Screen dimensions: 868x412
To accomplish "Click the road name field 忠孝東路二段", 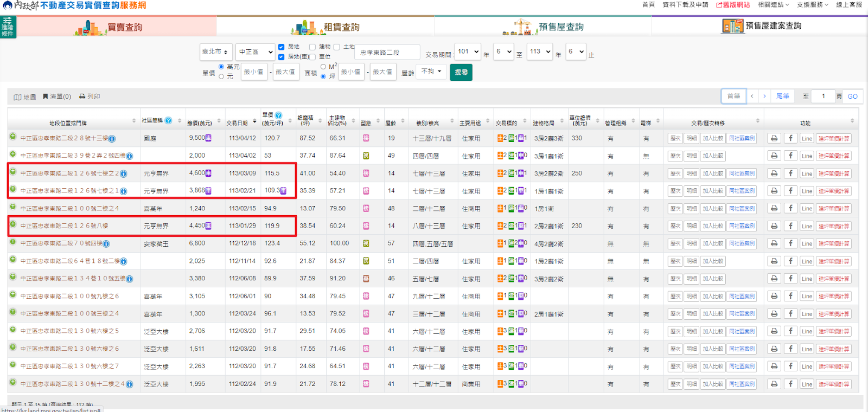I will point(387,53).
